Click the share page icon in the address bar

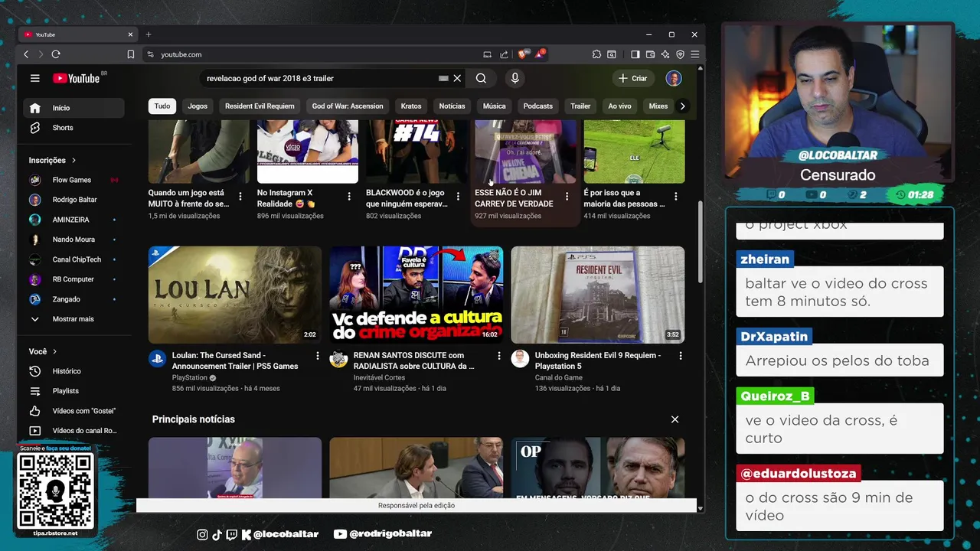click(x=504, y=54)
